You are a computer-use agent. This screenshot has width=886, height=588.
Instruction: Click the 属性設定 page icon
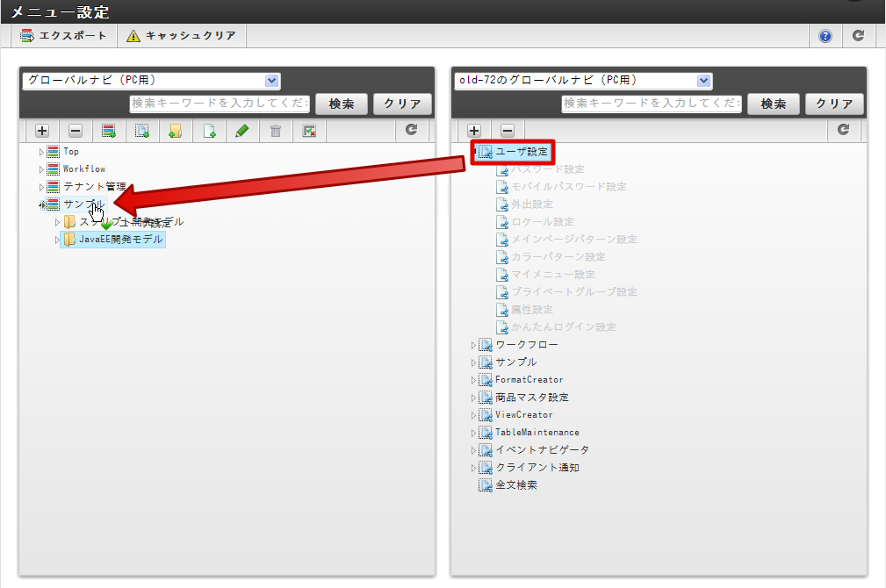click(502, 310)
